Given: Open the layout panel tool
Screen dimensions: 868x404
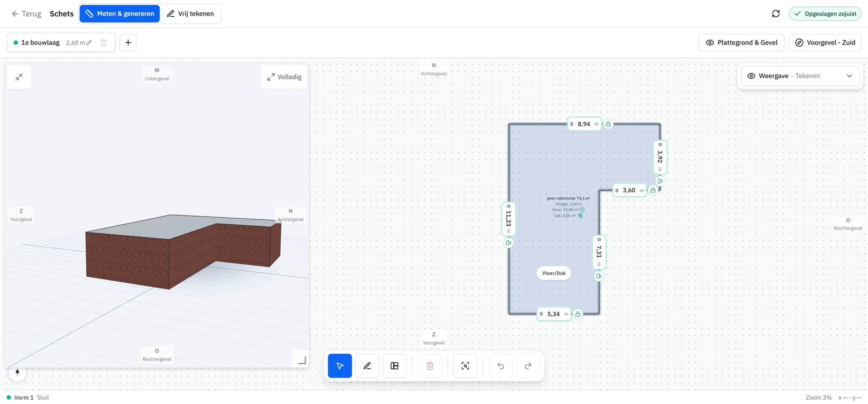Looking at the screenshot, I should 395,366.
